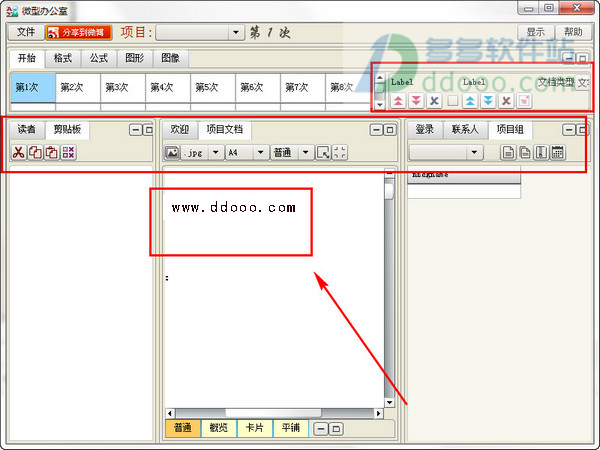
Task: Open the project group combo box
Action: (x=446, y=152)
